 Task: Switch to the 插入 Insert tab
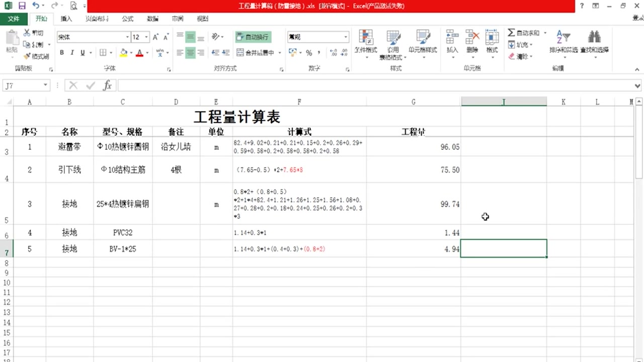[66, 19]
